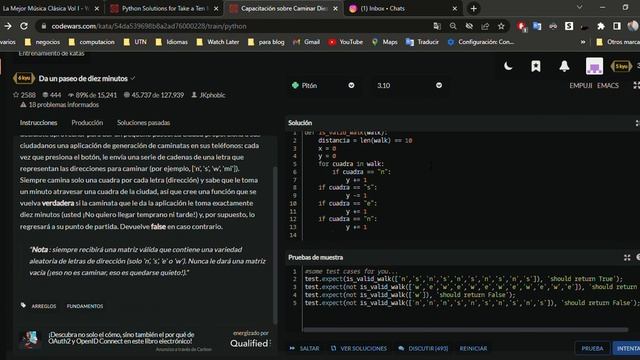Open a new browser tab
The height and width of the screenshot is (360, 640).
(473, 8)
